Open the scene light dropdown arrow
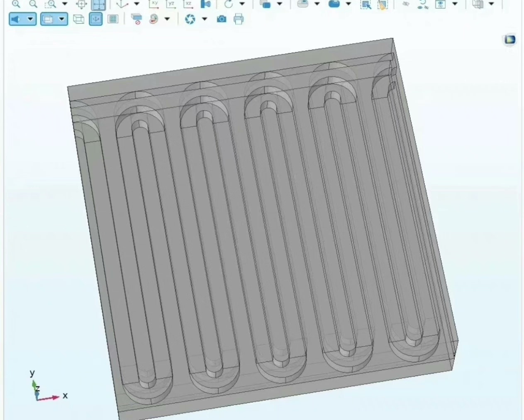Image resolution: width=524 pixels, height=420 pixels. (x=30, y=19)
